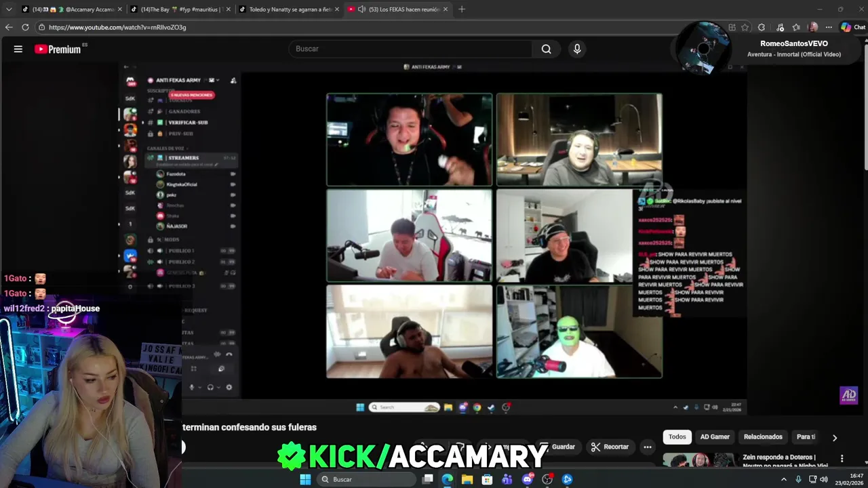
Task: Click the 5 nuevas menciones pill
Action: tap(192, 95)
